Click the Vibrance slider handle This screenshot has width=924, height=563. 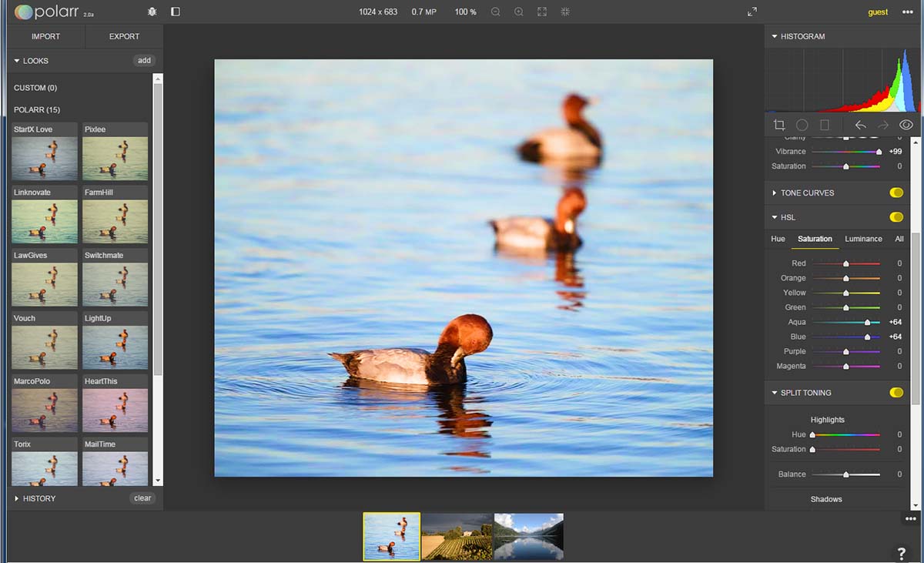(x=879, y=152)
